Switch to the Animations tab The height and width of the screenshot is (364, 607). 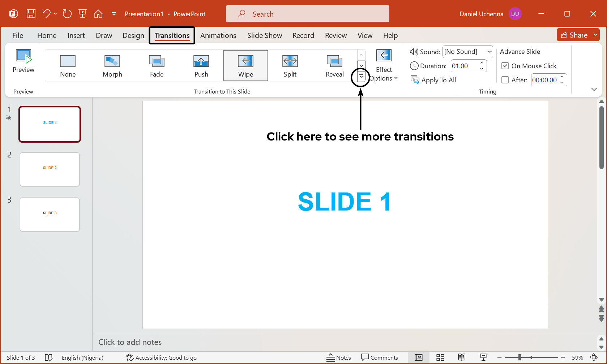coord(218,35)
